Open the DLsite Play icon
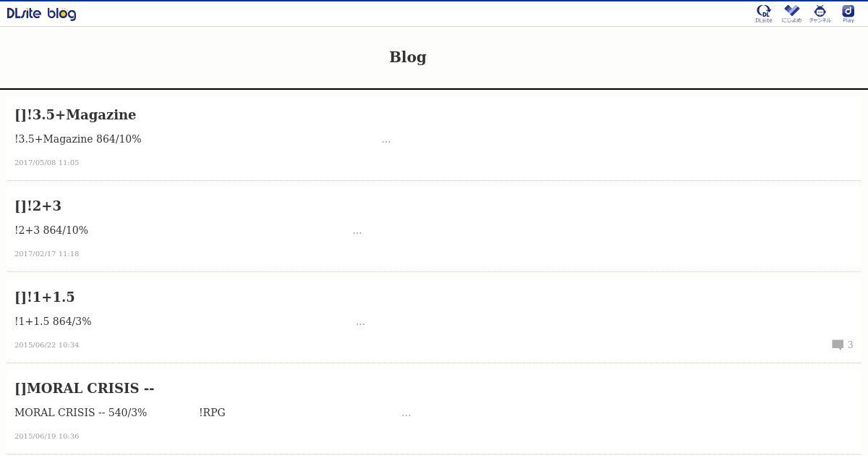The width and height of the screenshot is (868, 456). click(848, 14)
